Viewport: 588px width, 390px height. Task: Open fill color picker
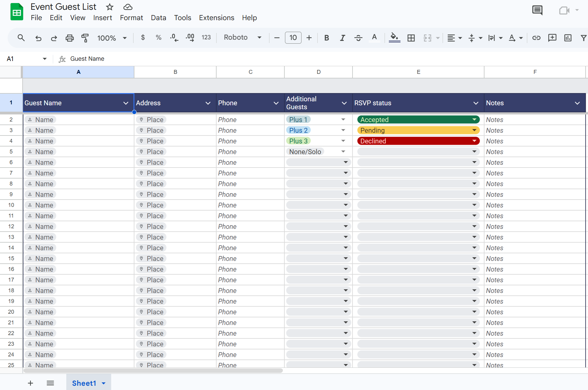tap(394, 38)
